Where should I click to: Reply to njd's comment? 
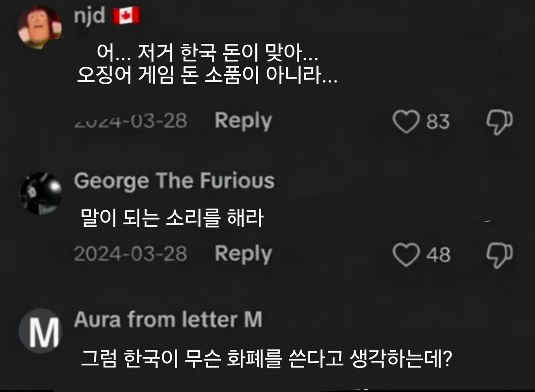(243, 121)
